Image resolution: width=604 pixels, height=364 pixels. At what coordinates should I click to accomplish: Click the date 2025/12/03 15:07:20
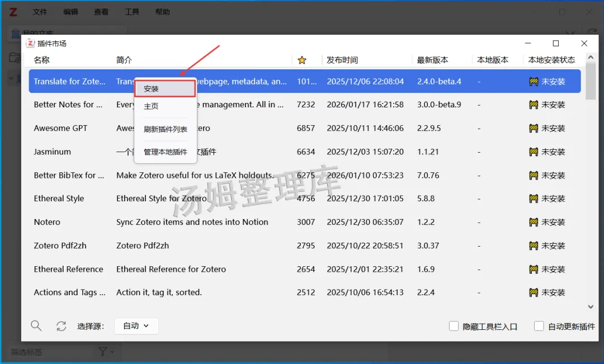[x=365, y=152]
